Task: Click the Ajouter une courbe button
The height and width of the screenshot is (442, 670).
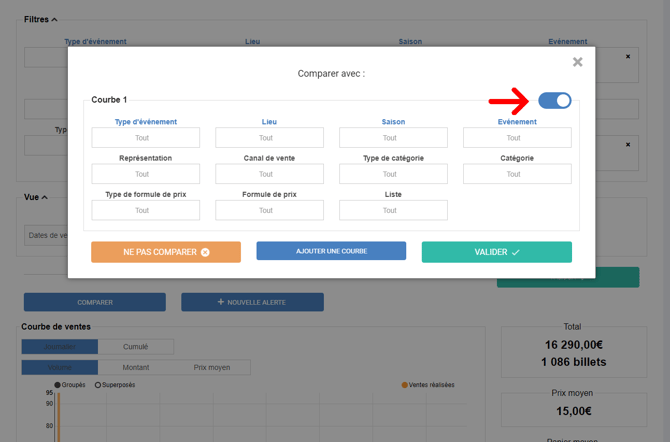Action: click(x=331, y=251)
